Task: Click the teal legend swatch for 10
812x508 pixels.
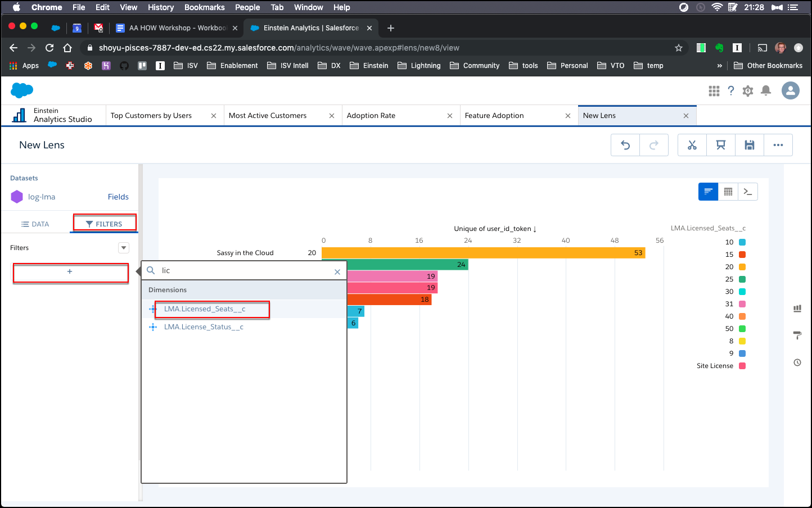Action: pos(742,242)
